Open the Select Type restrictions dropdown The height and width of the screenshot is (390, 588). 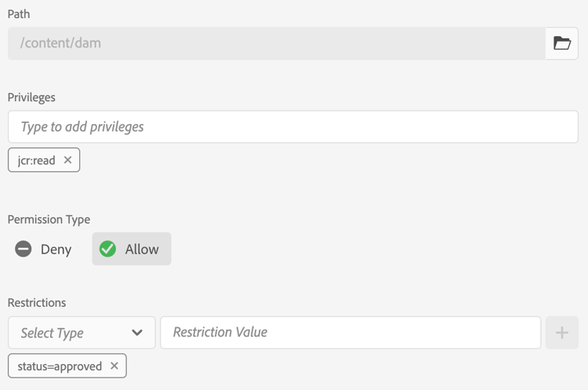point(82,333)
